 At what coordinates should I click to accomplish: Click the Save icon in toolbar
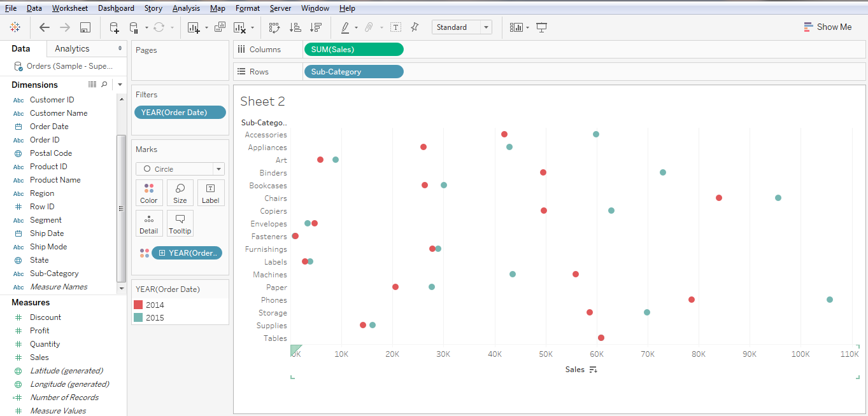85,27
